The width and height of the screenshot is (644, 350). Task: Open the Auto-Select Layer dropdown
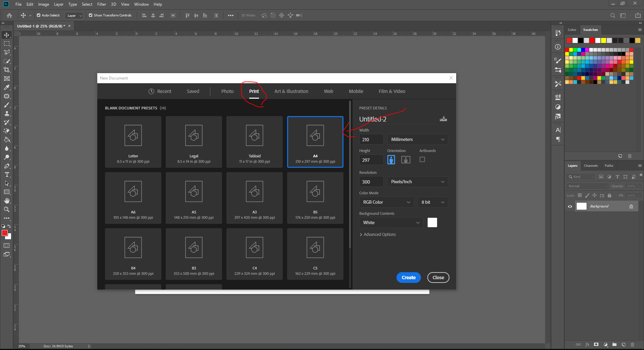click(x=74, y=15)
